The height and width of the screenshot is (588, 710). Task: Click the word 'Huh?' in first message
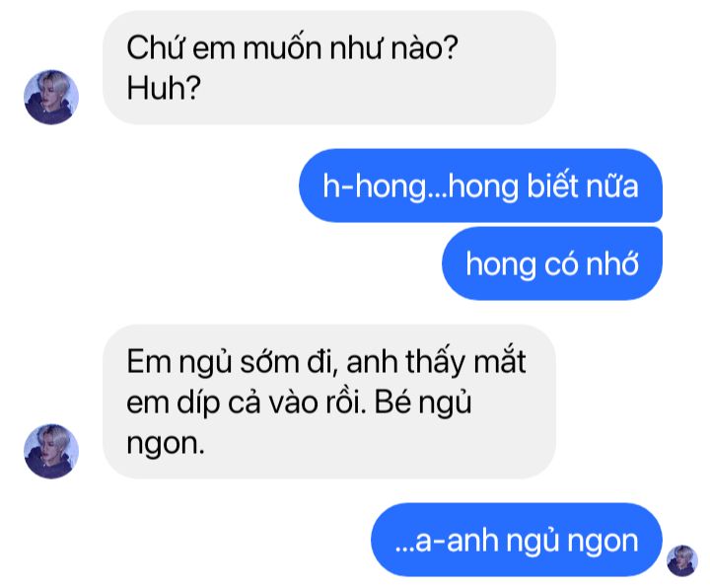[164, 89]
